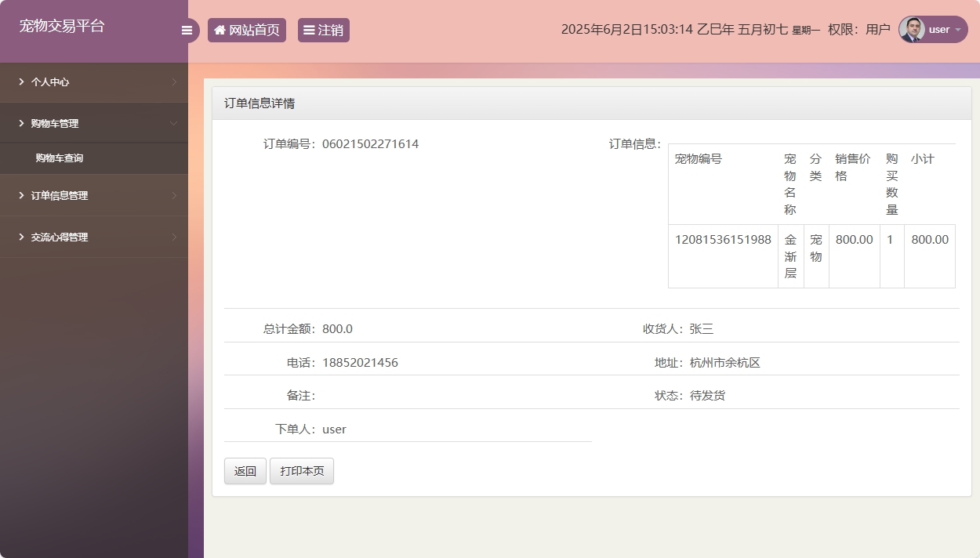Open 购物车查询 submenu item
This screenshot has width=980, height=558.
[60, 158]
